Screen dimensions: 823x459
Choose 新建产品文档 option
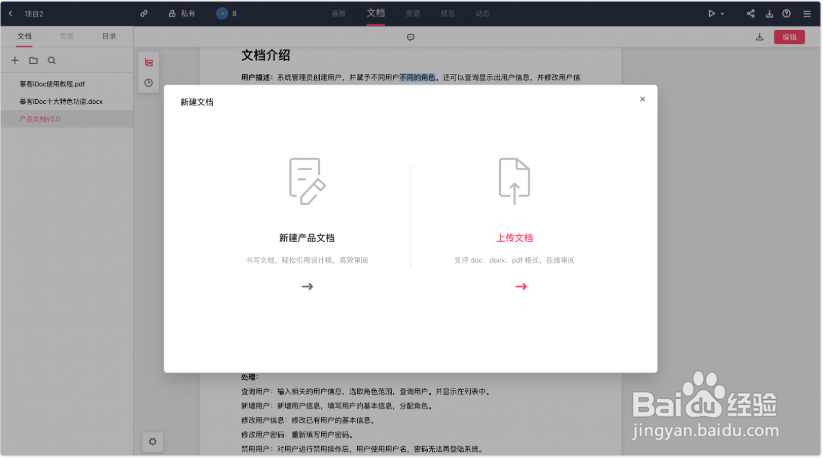tap(307, 238)
